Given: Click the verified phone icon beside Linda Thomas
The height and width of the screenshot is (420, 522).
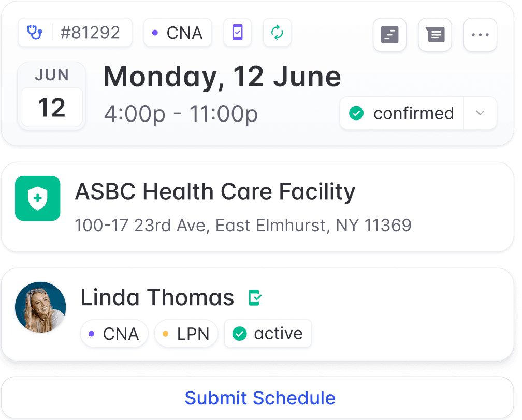Looking at the screenshot, I should pos(253,297).
